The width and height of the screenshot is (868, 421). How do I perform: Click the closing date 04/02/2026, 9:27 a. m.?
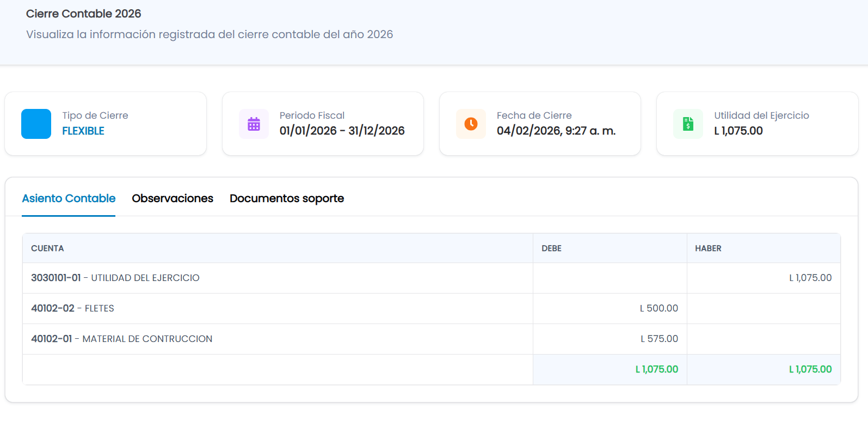point(556,131)
